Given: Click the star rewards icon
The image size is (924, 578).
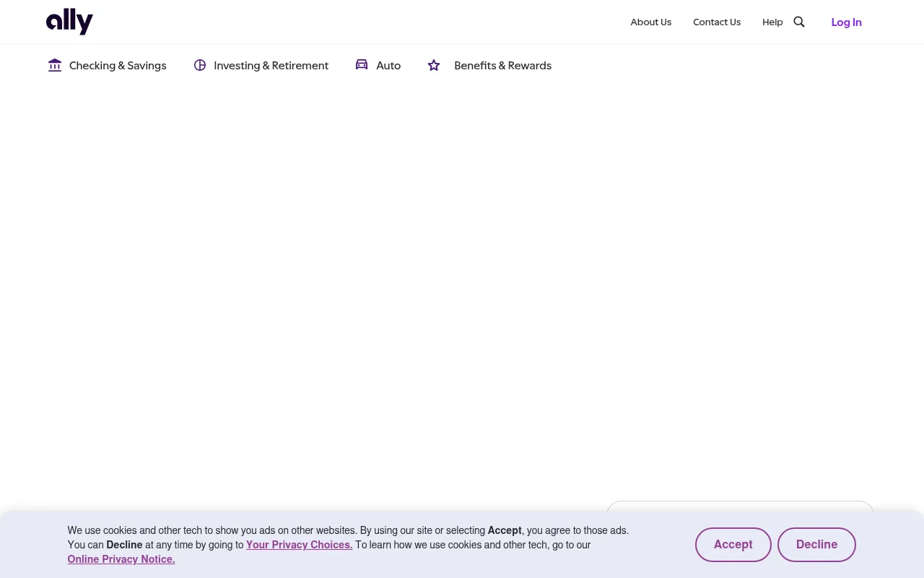Looking at the screenshot, I should click(x=434, y=65).
